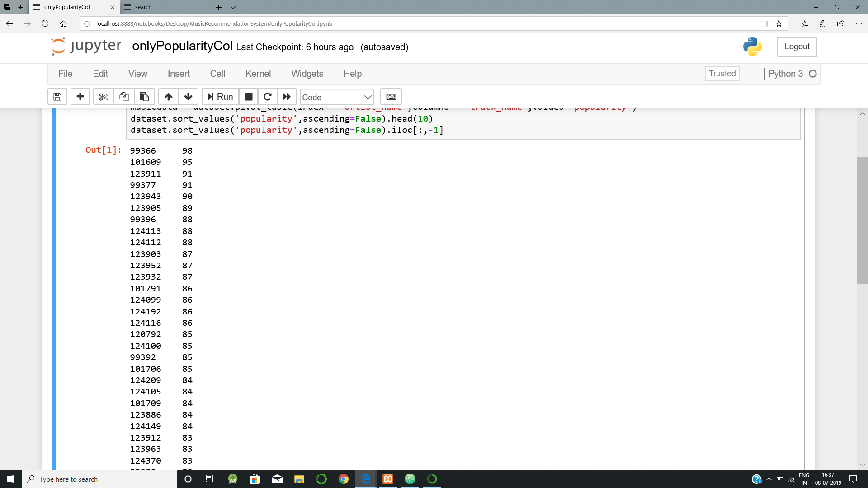The width and height of the screenshot is (868, 488).
Task: Open the File menu
Action: [x=65, y=74]
